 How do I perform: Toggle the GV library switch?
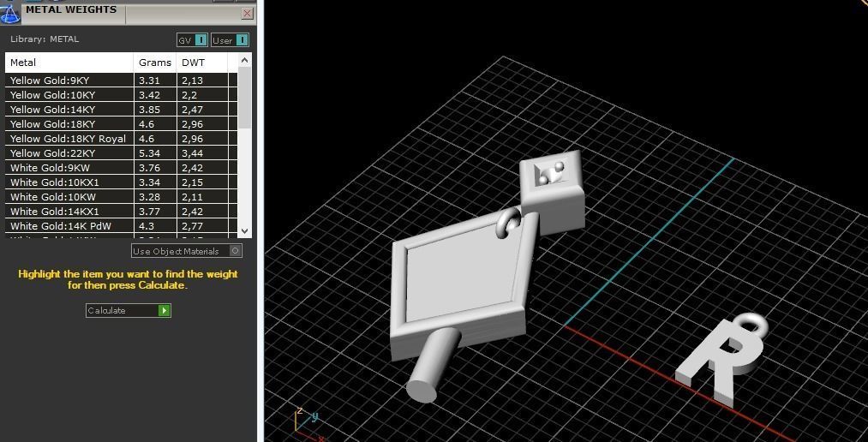click(192, 40)
